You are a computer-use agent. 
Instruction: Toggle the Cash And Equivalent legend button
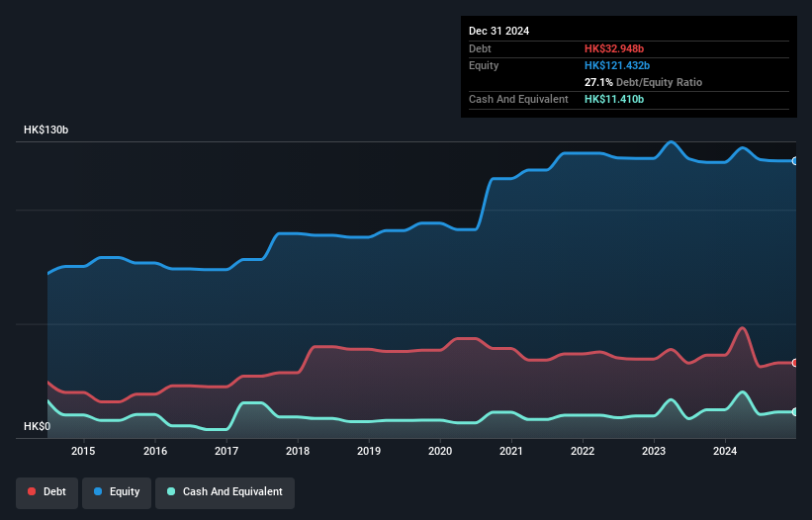click(226, 492)
